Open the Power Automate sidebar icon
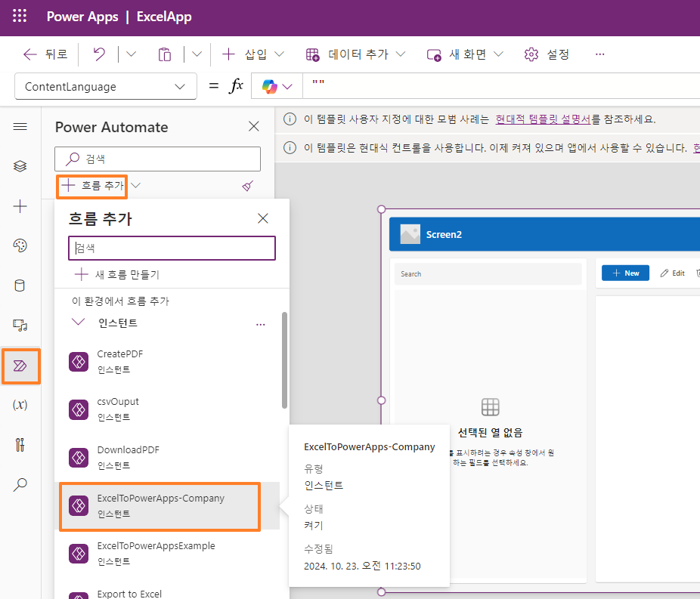 point(20,366)
